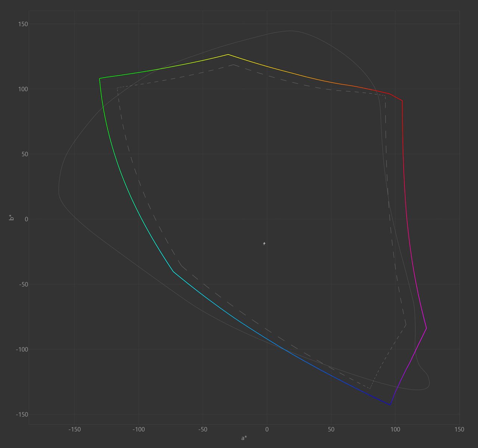Image resolution: width=478 pixels, height=448 pixels.
Task: Click the -100 tick label on b* axis
Action: [x=22, y=349]
